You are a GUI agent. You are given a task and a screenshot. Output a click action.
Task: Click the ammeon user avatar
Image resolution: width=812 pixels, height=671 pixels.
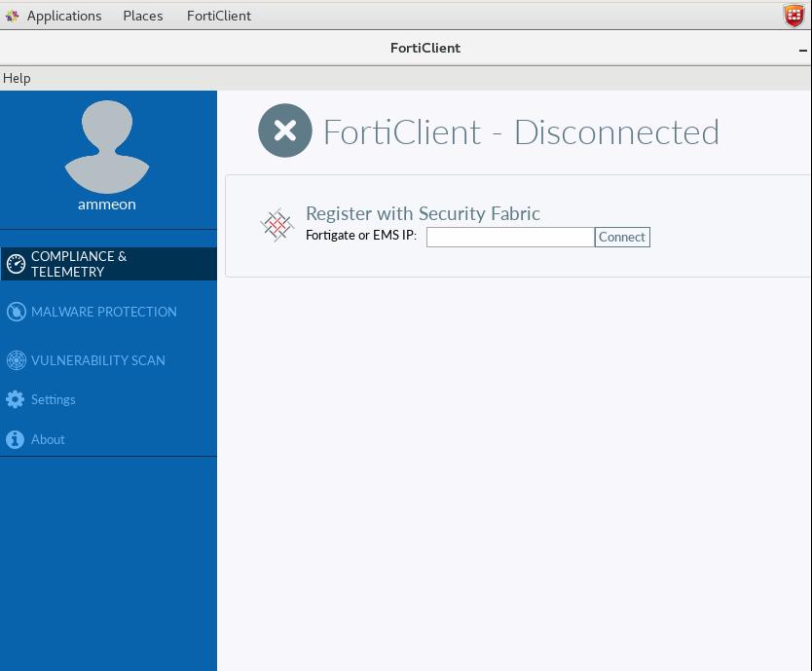[107, 147]
